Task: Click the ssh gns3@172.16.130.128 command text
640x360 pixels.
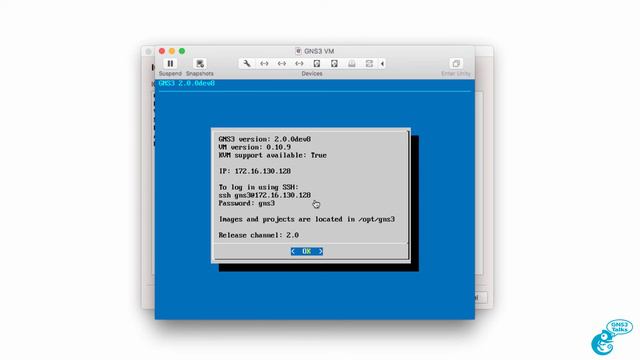Action: (264, 195)
